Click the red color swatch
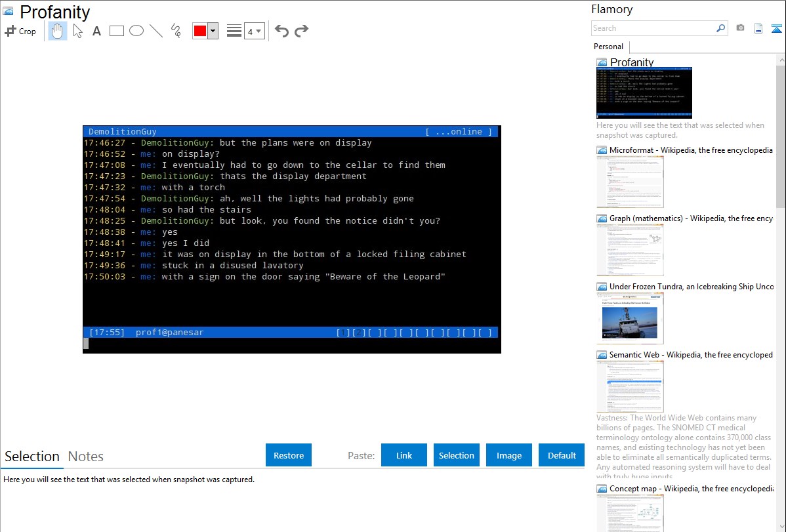The image size is (786, 532). [x=200, y=31]
